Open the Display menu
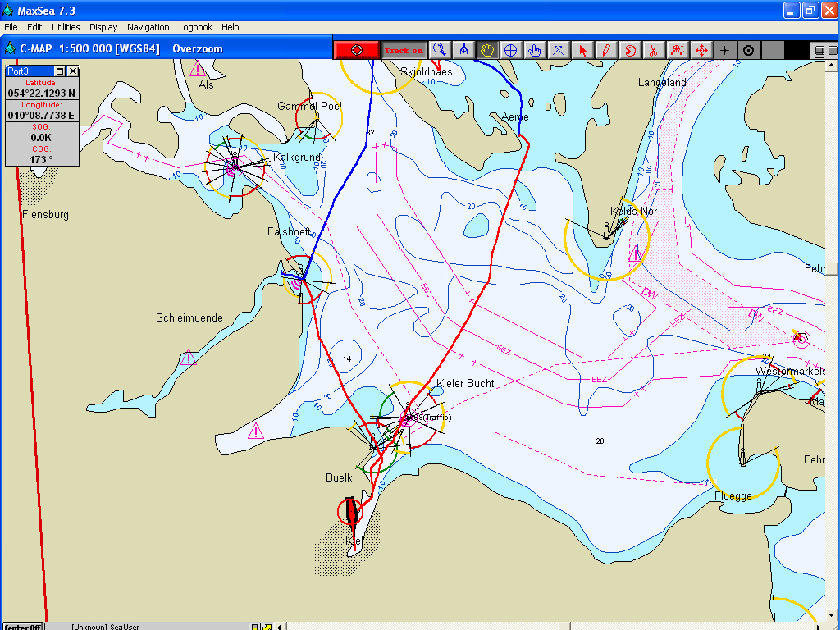The image size is (840, 630). tap(103, 27)
